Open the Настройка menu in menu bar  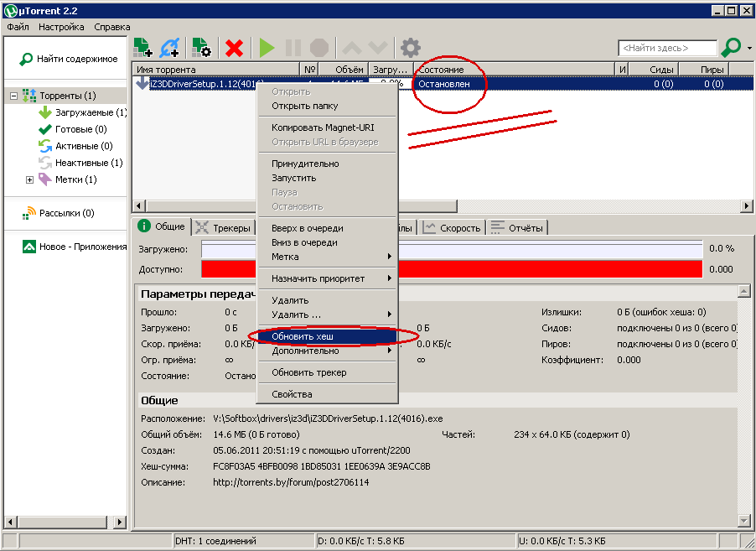point(61,27)
